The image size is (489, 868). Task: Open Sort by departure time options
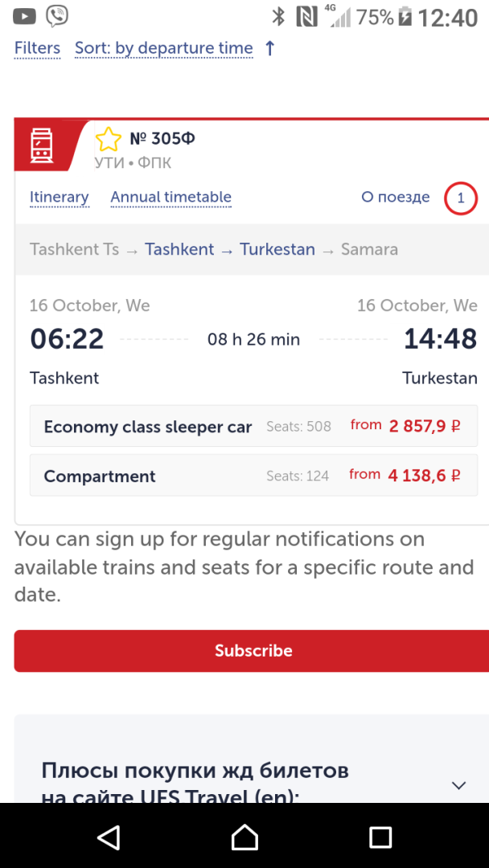click(164, 49)
